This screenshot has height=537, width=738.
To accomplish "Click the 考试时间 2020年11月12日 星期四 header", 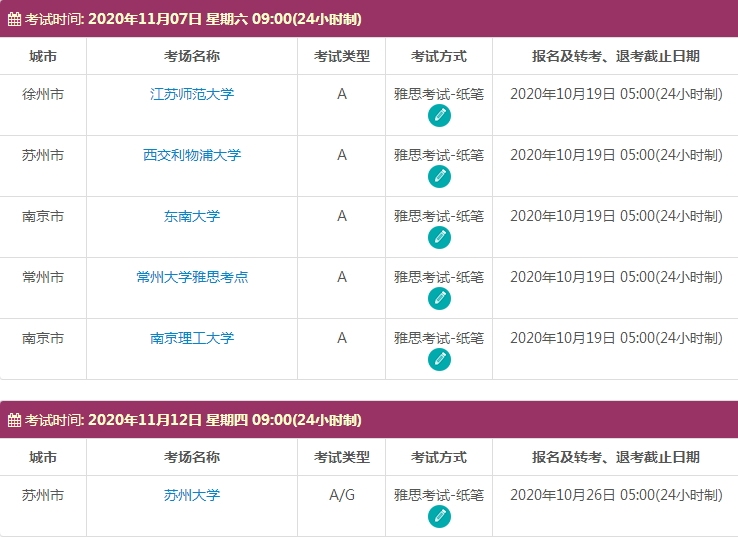I will click(x=369, y=420).
